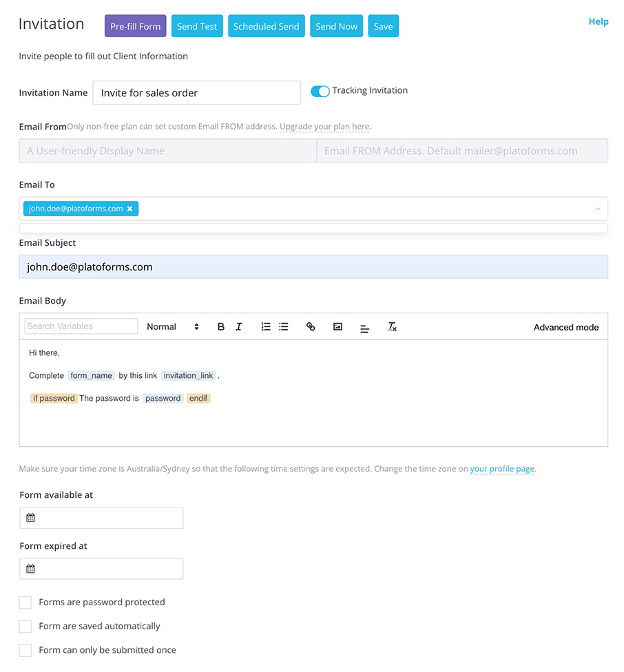Insert an image into email body
Screen dimensions: 624x672
(x=337, y=327)
